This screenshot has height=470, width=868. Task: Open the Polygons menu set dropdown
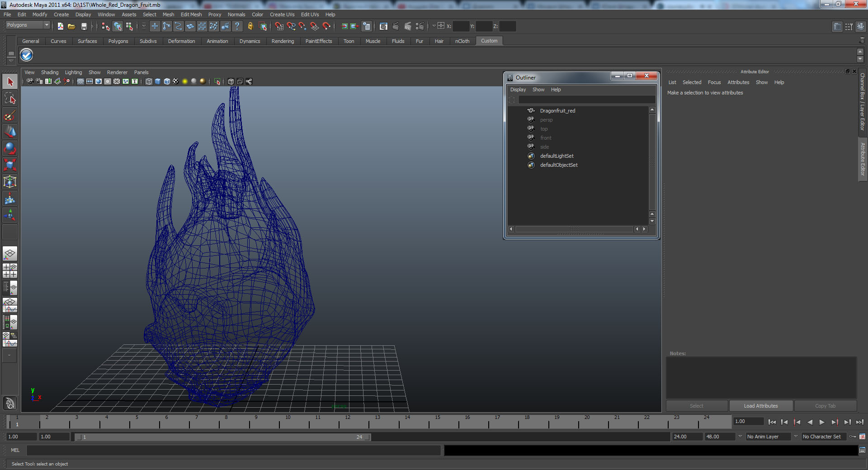coord(28,25)
